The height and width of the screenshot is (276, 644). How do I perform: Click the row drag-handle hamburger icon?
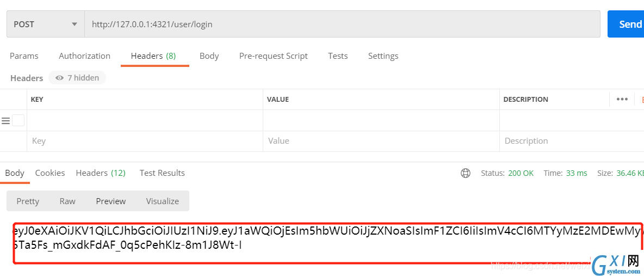6,120
